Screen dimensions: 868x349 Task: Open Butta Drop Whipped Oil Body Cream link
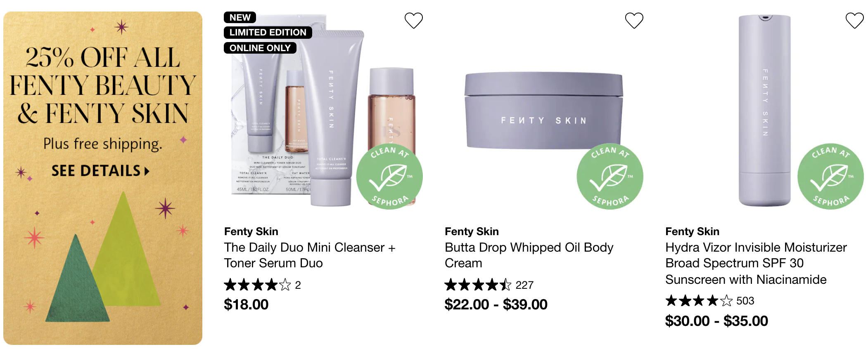point(529,255)
